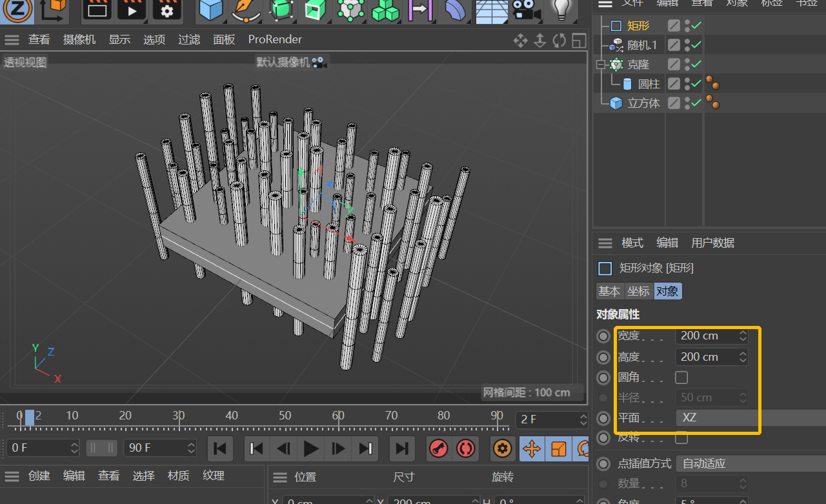Image resolution: width=826 pixels, height=504 pixels.
Task: Switch to the 坐标 tab
Action: tap(638, 291)
